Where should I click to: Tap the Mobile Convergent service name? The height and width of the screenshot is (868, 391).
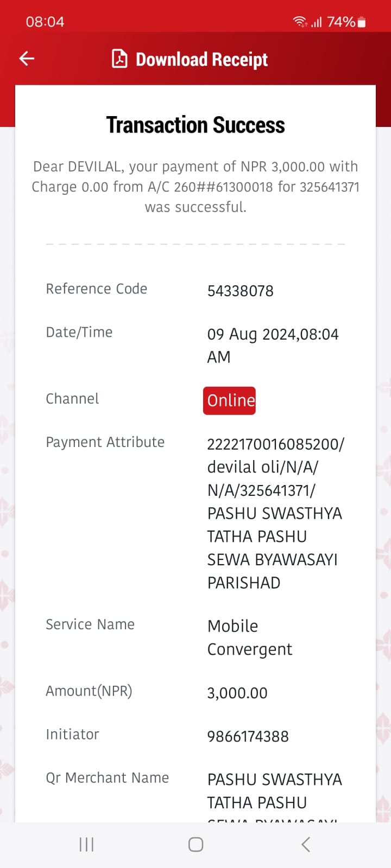point(249,637)
